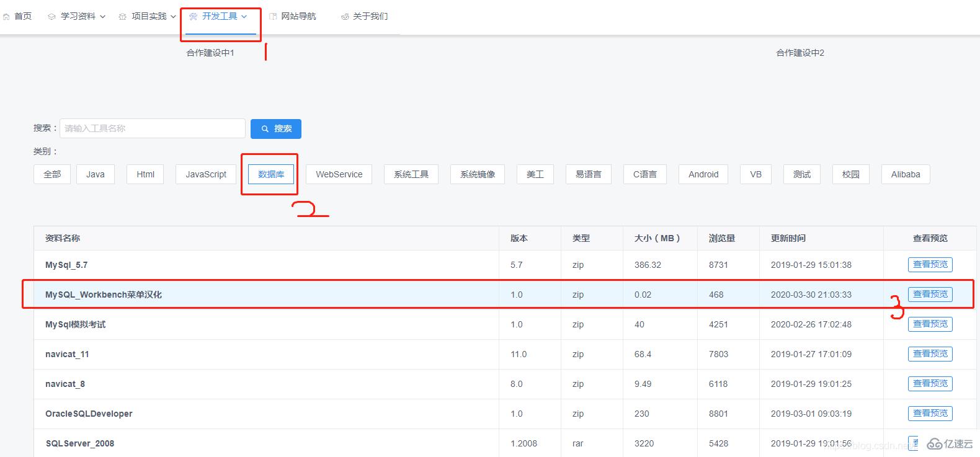Filter by WebService category
The height and width of the screenshot is (457, 980).
click(339, 174)
